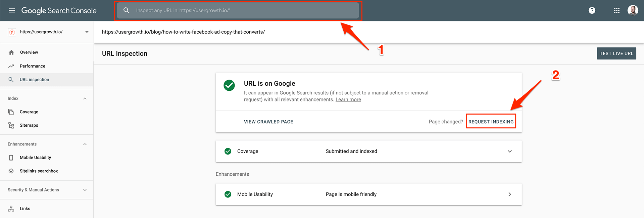Open the help question mark icon
The width and height of the screenshot is (644, 218).
click(x=592, y=10)
